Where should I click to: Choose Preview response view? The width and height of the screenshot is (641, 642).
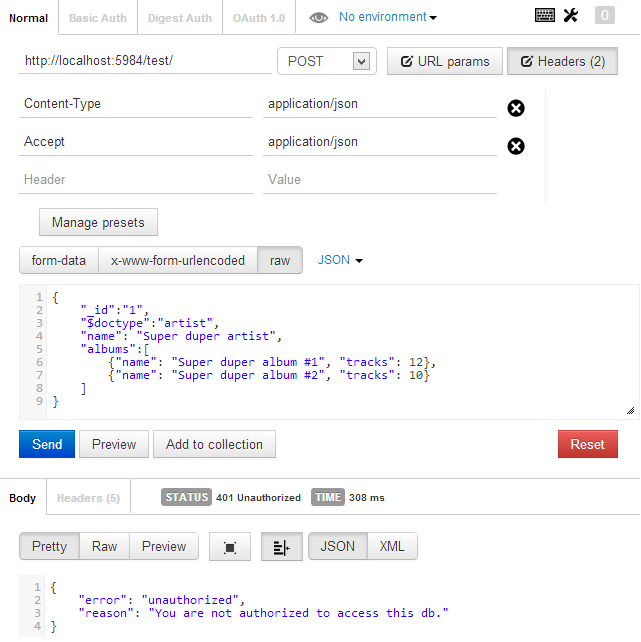pos(164,547)
